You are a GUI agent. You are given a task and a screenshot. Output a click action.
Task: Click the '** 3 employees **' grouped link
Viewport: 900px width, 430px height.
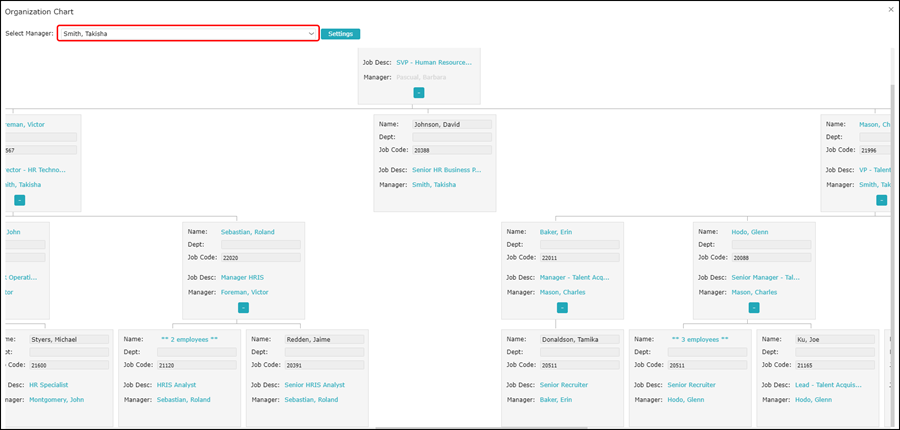699,339
